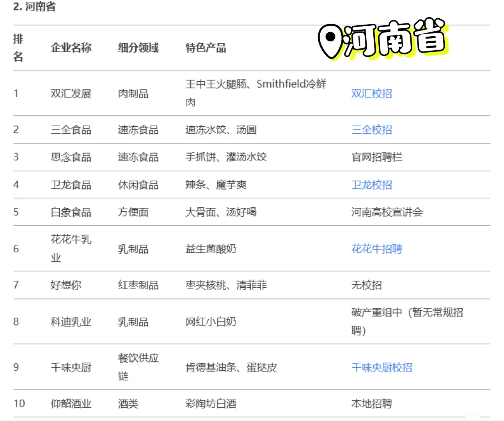Screen dimensions: 504x421
Task: Click 速冻食品 in the 三全食品 row
Action: coord(138,130)
